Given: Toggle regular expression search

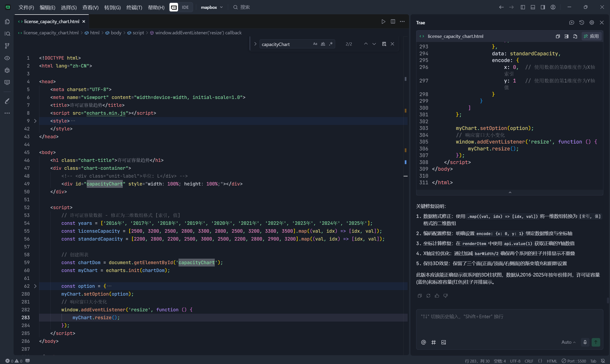Looking at the screenshot, I should [331, 44].
